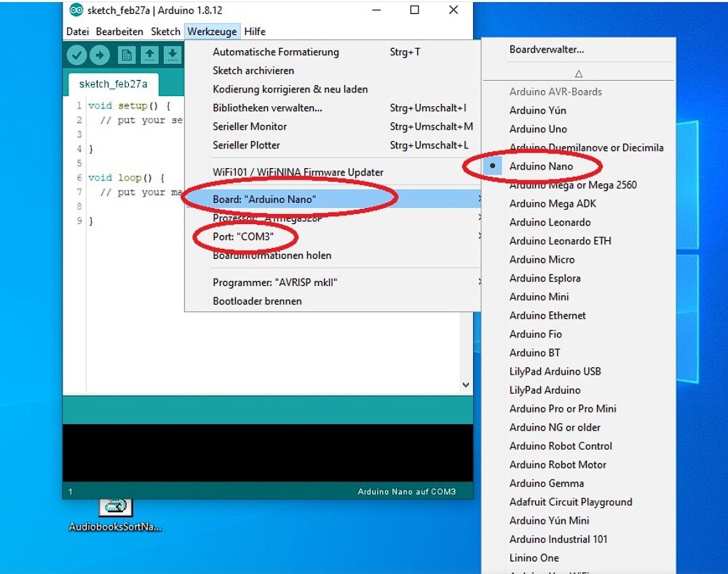Click the Arduino logo in title bar

tap(76, 10)
